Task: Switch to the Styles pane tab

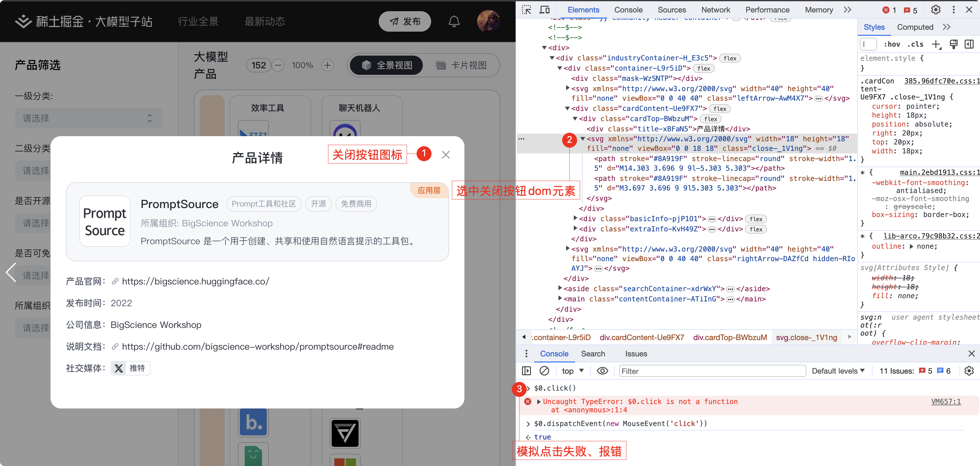Action: tap(874, 27)
